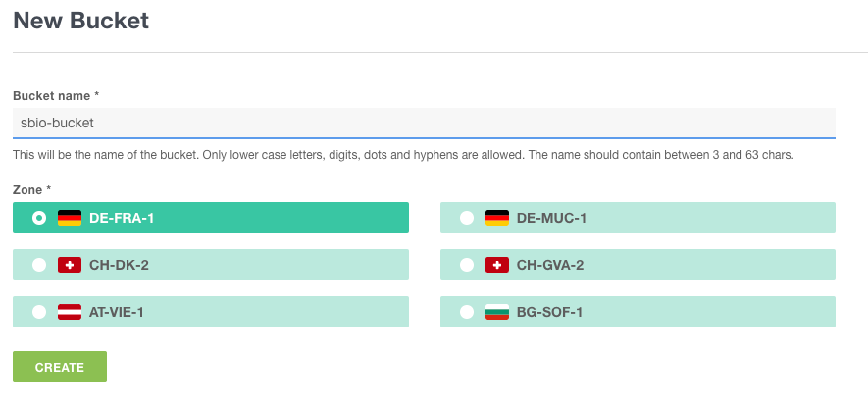Click the German flag beside DE-MUC-1

[497, 218]
